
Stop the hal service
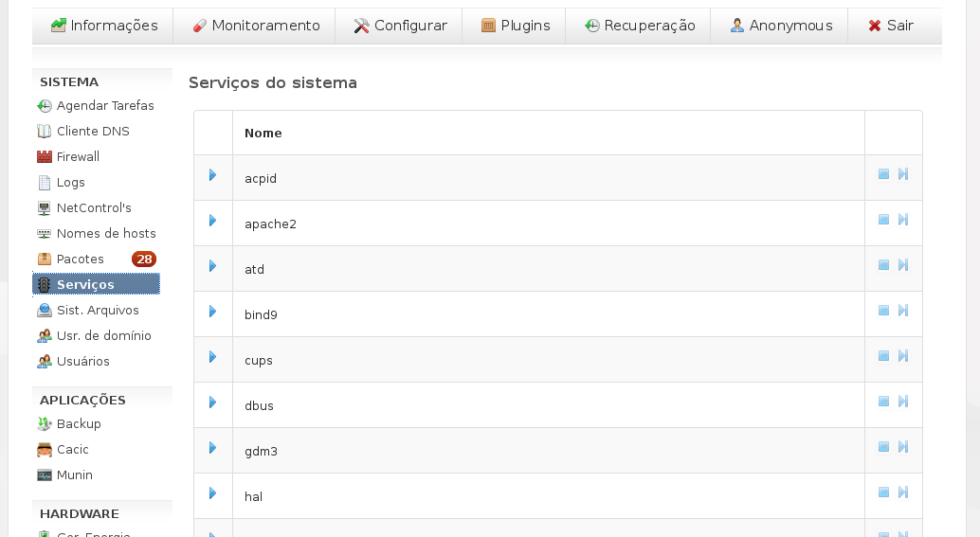883,492
